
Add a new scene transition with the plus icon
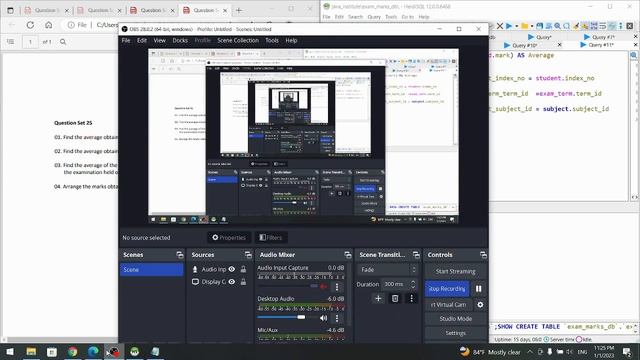pyautogui.click(x=378, y=298)
